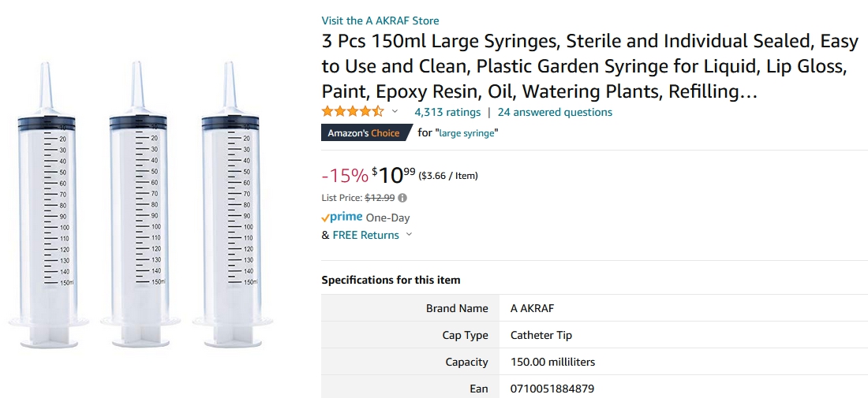The width and height of the screenshot is (868, 398).
Task: Click the star rating icons
Action: click(x=353, y=112)
